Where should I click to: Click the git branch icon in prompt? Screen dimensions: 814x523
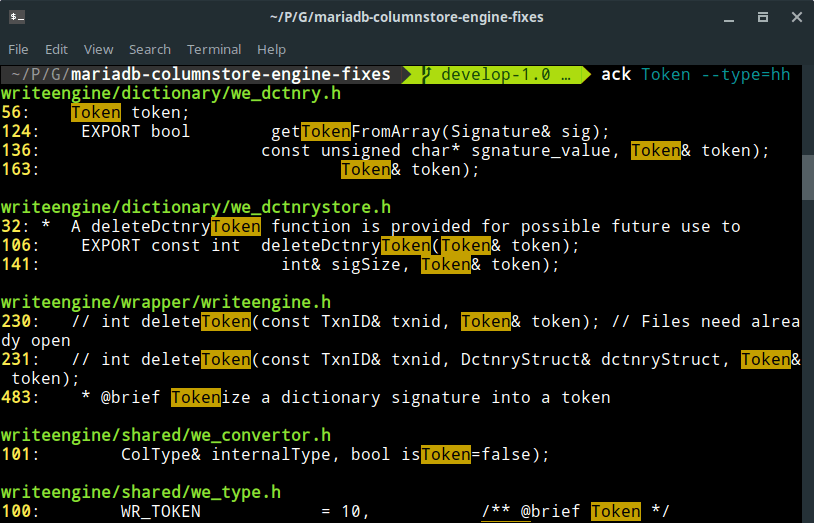427,75
